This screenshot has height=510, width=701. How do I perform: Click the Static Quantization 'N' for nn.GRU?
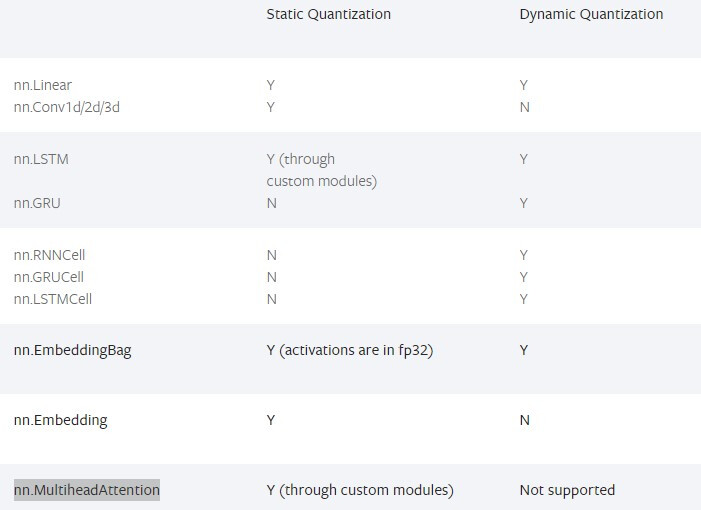[x=272, y=203]
